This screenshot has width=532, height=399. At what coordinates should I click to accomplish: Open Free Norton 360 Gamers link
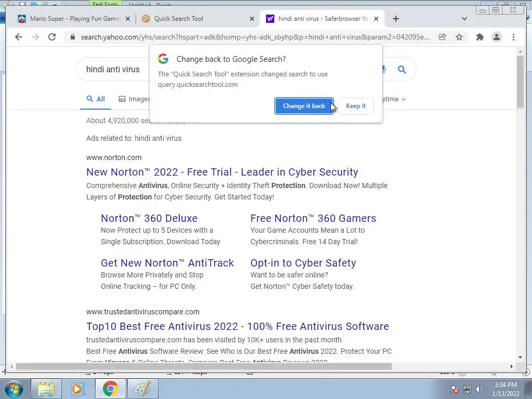[x=313, y=218]
